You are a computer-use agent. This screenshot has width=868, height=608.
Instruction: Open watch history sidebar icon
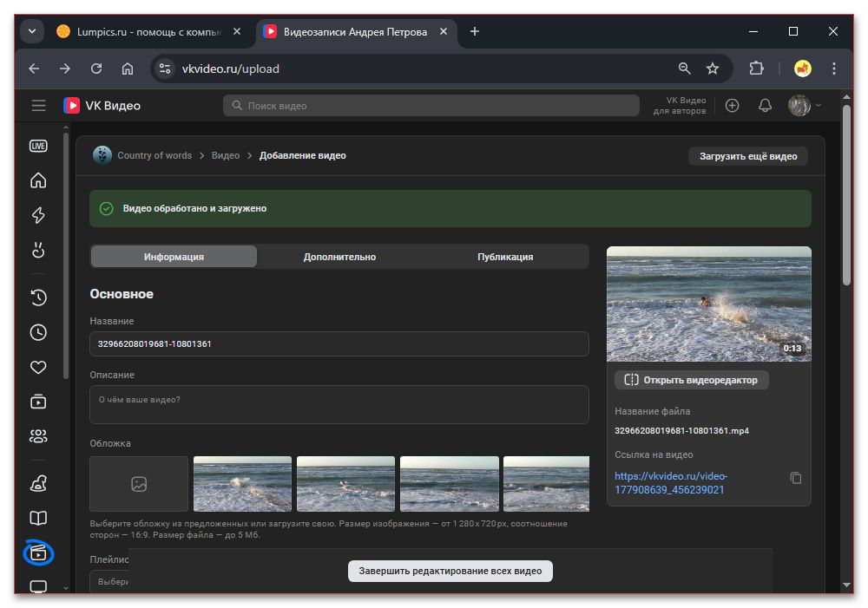point(38,297)
